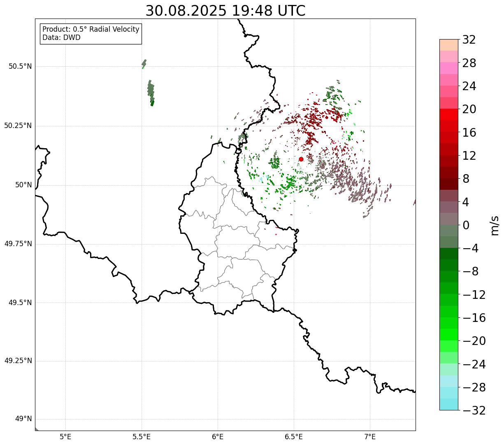
Task: Click the 50.25°N latitude label
Action: point(18,126)
